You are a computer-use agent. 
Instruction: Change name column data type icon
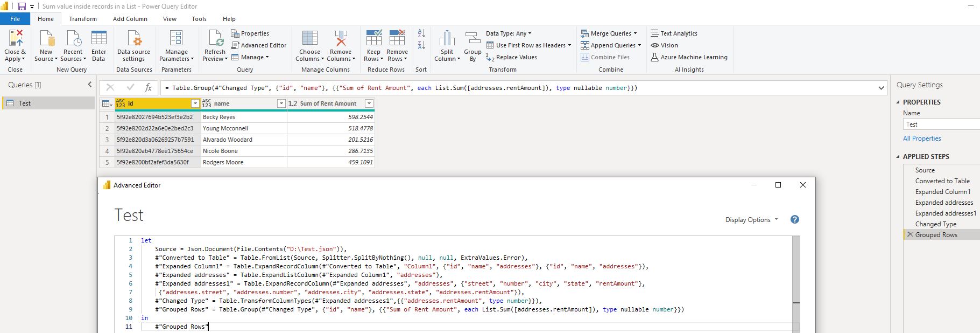click(x=207, y=103)
